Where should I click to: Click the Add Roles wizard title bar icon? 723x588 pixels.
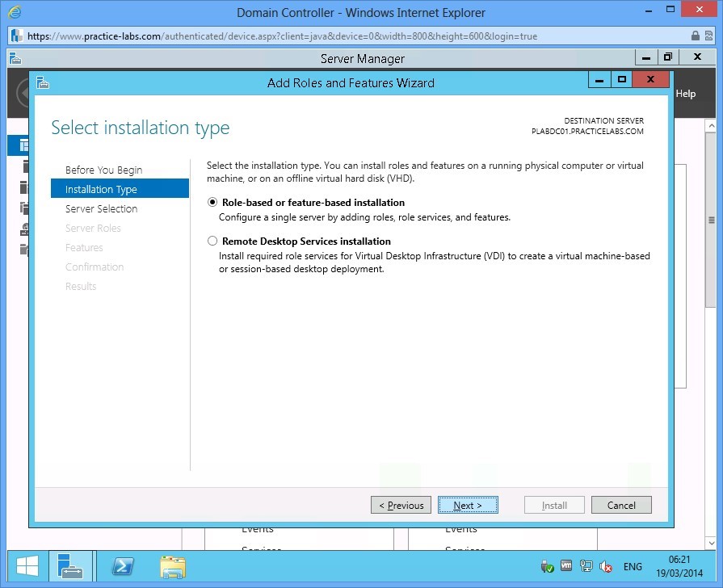coord(43,82)
